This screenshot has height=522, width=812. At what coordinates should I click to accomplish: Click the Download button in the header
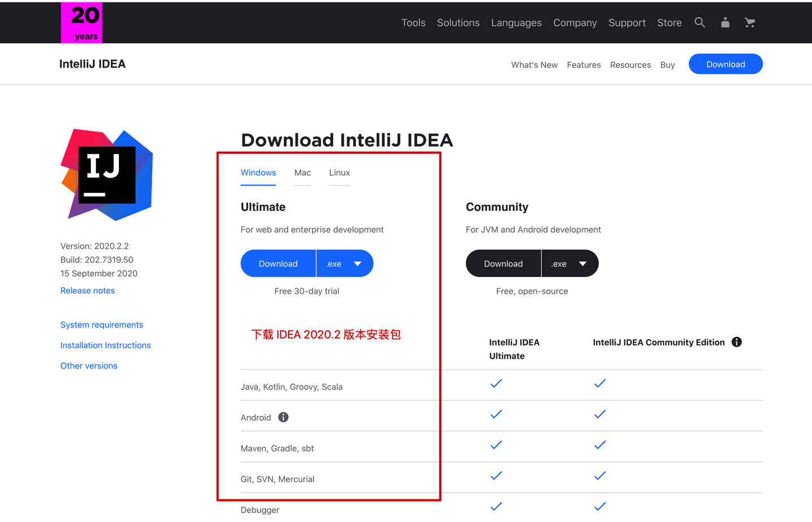[726, 64]
